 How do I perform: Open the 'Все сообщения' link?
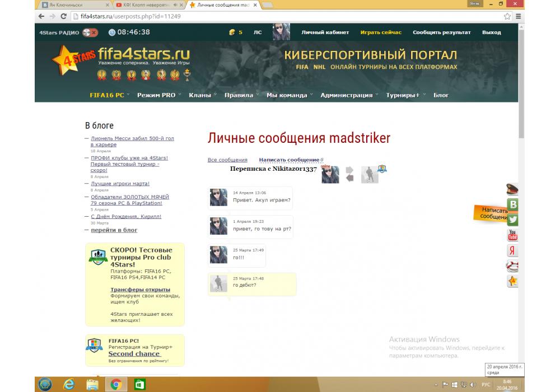point(227,160)
